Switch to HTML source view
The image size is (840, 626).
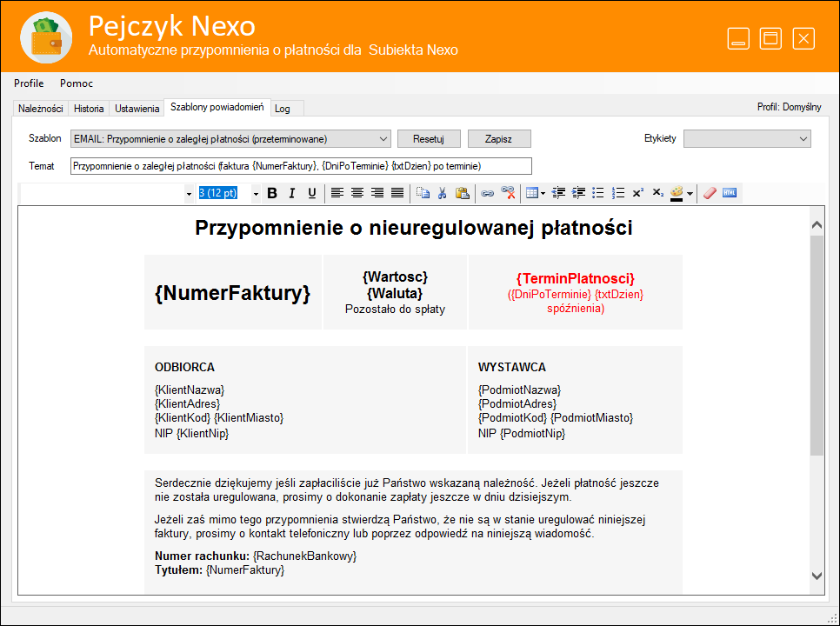coord(730,193)
